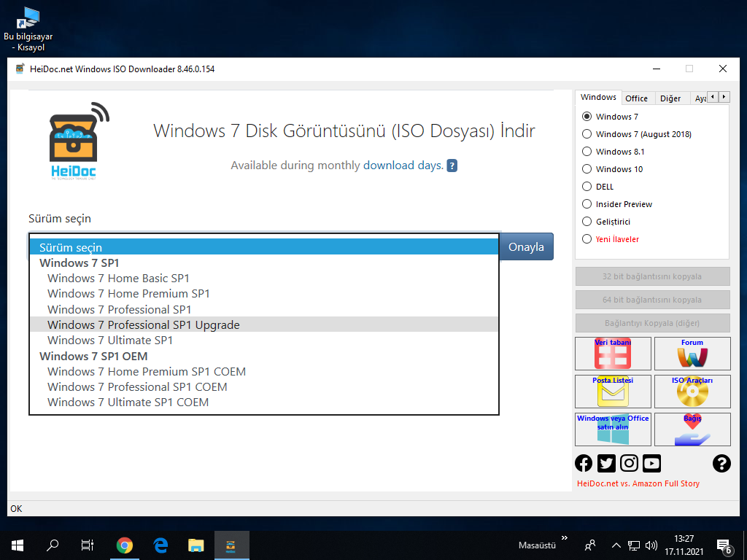Open the Forum icon button

692,354
